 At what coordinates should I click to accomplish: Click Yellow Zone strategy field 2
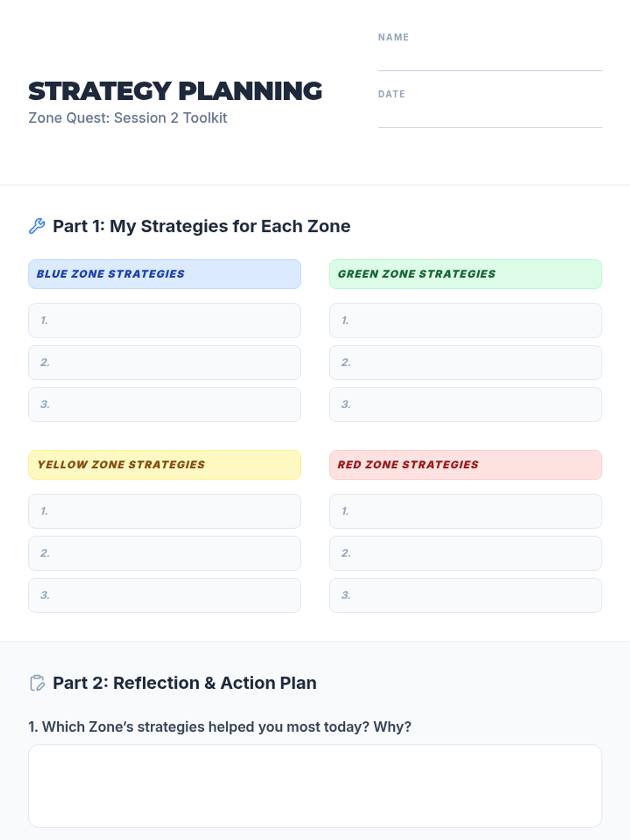pyautogui.click(x=164, y=553)
